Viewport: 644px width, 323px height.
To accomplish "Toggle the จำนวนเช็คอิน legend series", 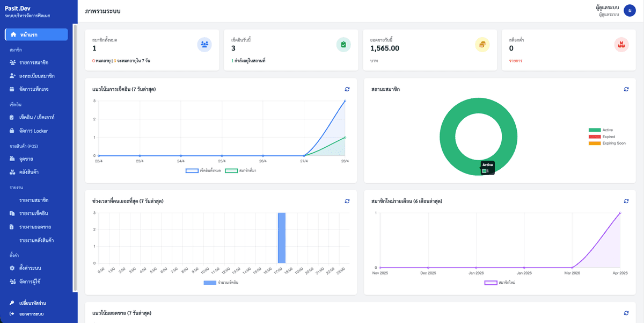I will tap(221, 283).
